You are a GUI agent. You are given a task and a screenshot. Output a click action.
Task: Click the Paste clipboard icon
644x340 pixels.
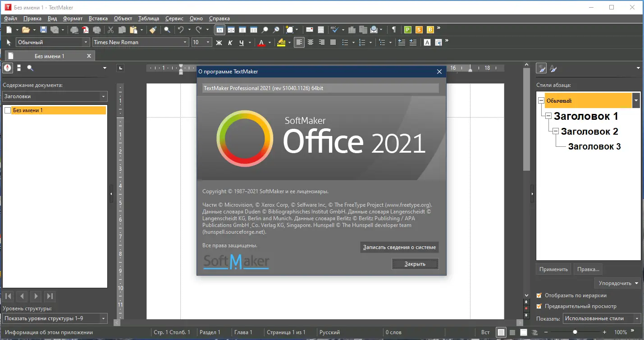click(x=133, y=30)
